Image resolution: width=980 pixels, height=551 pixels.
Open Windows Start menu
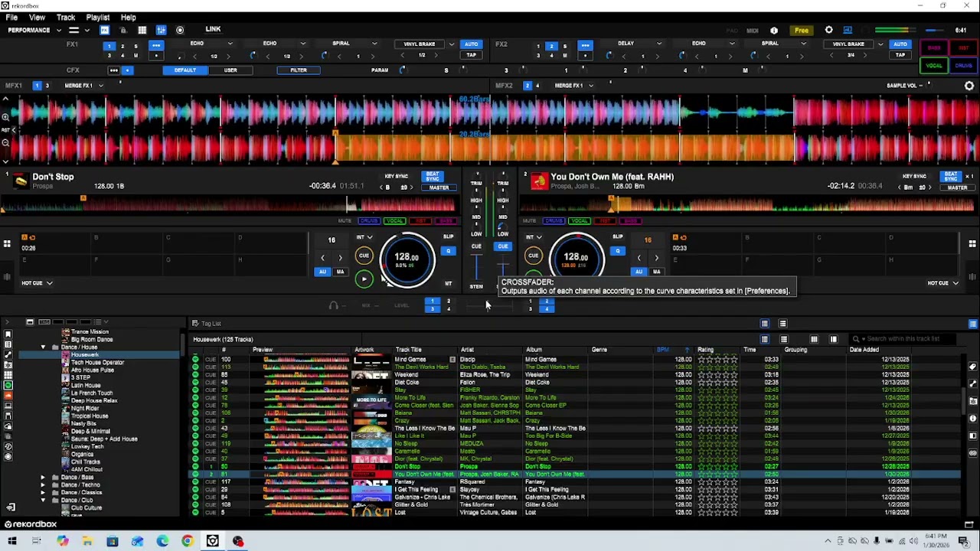[x=11, y=541]
